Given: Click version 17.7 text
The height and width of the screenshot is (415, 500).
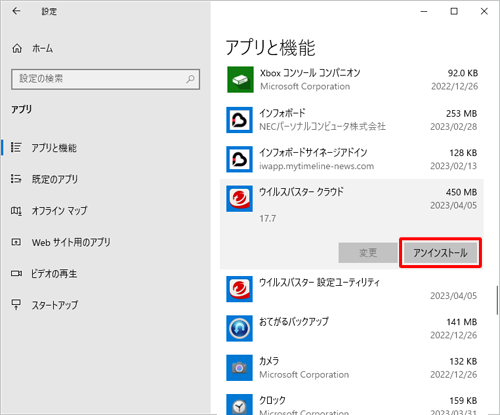Looking at the screenshot, I should coord(268,219).
